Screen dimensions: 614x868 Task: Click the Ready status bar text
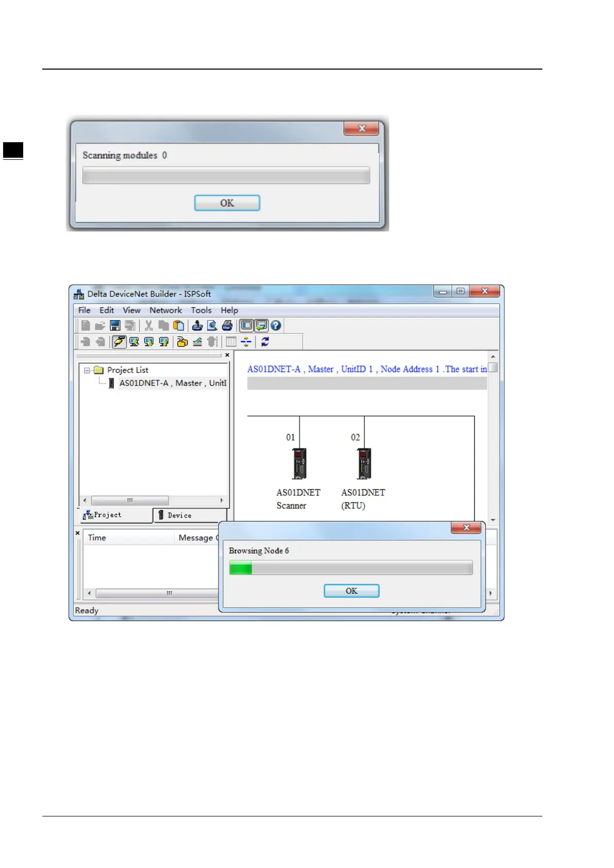point(87,610)
